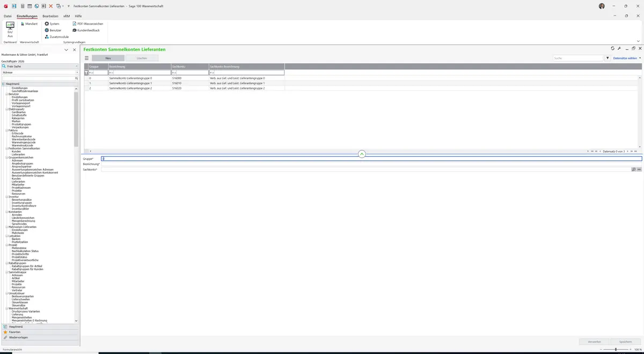Click the red X icon in quick access toolbar
Viewport: 644px width, 354px height.
pyautogui.click(x=51, y=6)
